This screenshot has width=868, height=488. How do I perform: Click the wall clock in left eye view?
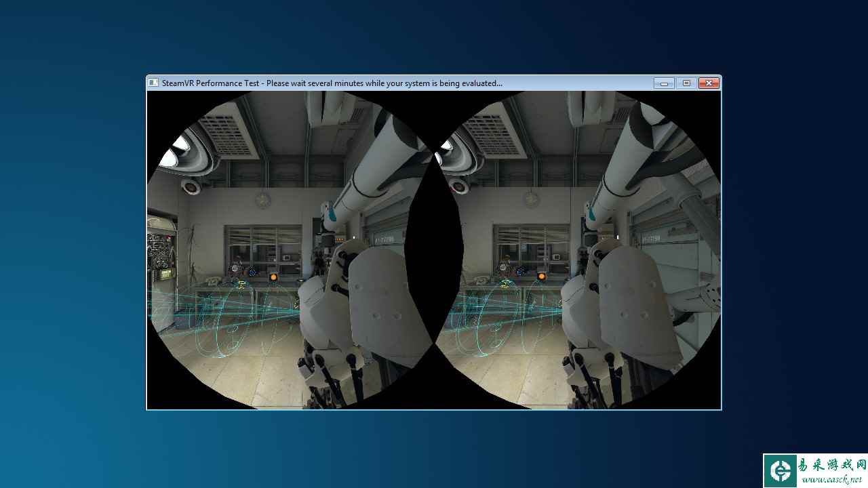click(x=262, y=200)
